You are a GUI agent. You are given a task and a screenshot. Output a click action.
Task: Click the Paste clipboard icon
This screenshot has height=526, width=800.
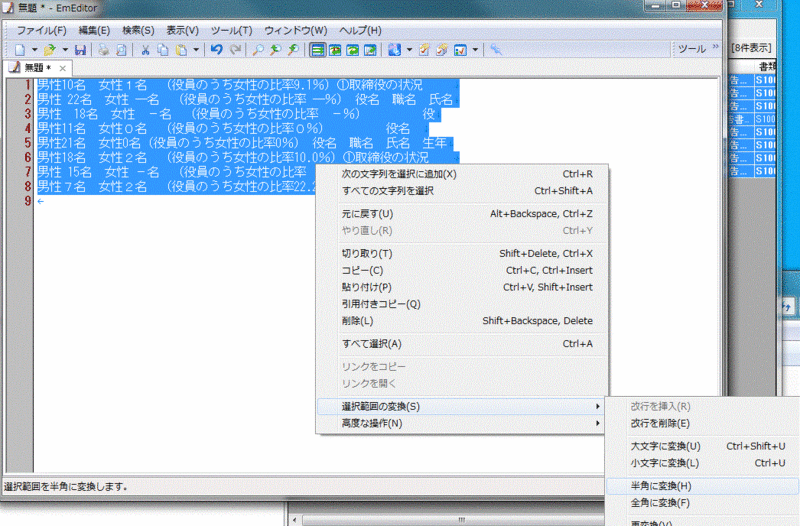[181, 50]
